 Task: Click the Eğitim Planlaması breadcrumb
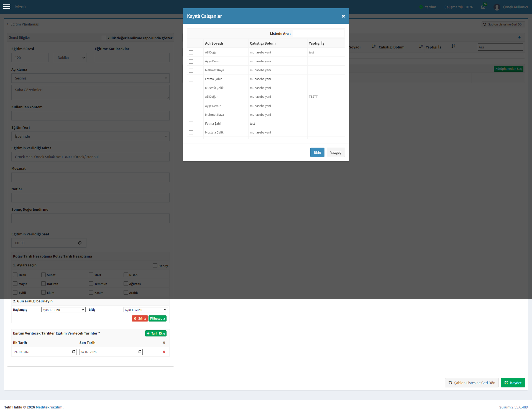point(25,24)
